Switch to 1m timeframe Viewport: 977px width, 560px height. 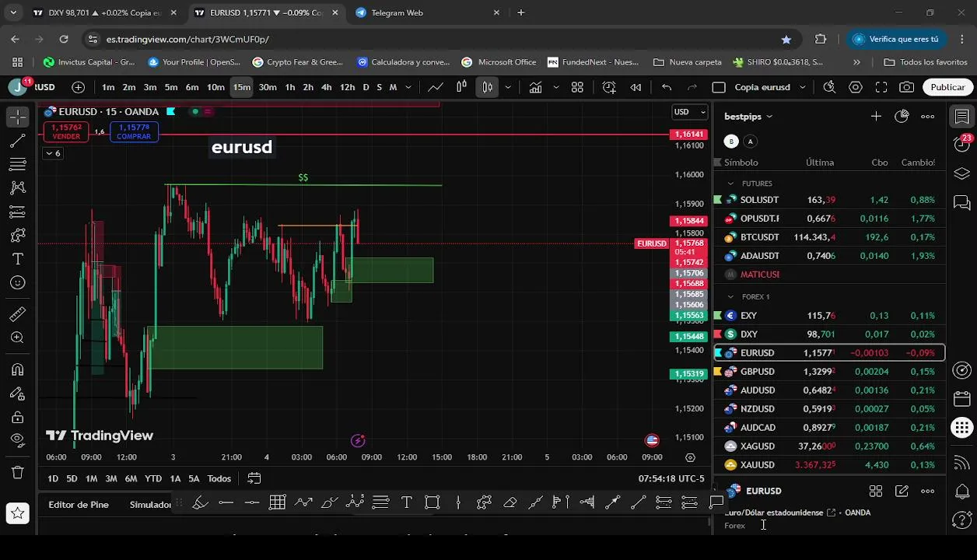coord(108,87)
